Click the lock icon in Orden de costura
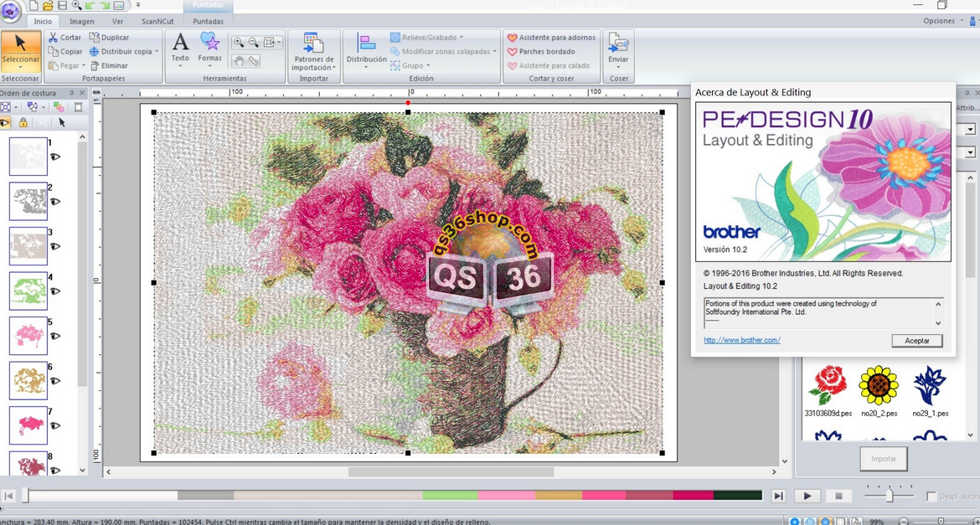The image size is (980, 525). [23, 122]
